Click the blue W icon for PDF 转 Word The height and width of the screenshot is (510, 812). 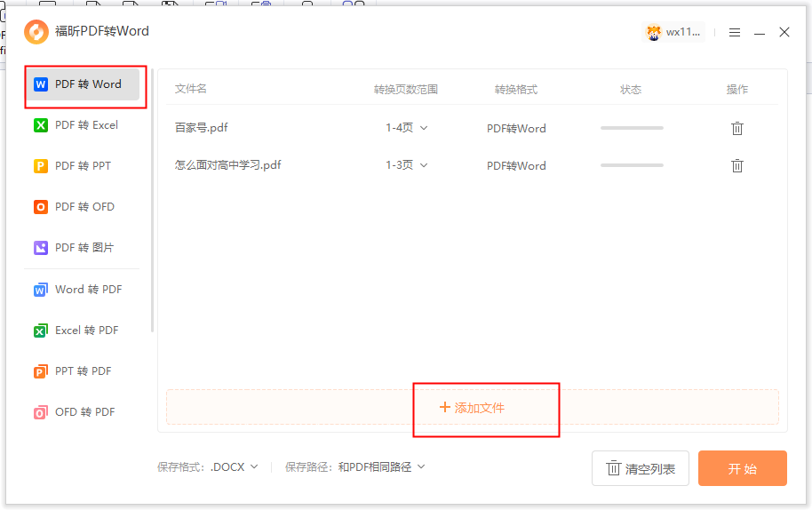(x=40, y=84)
